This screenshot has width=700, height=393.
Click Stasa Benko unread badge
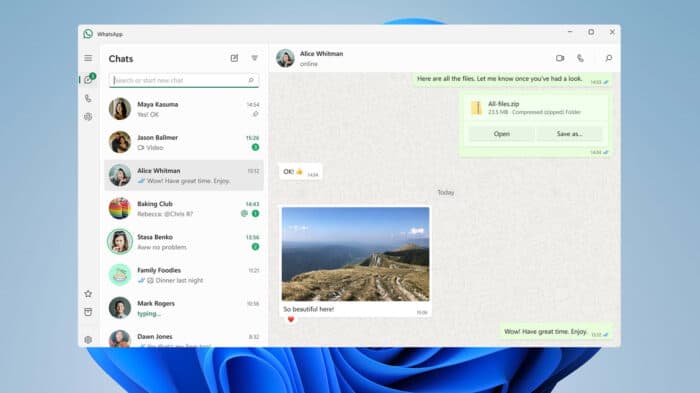tap(255, 247)
